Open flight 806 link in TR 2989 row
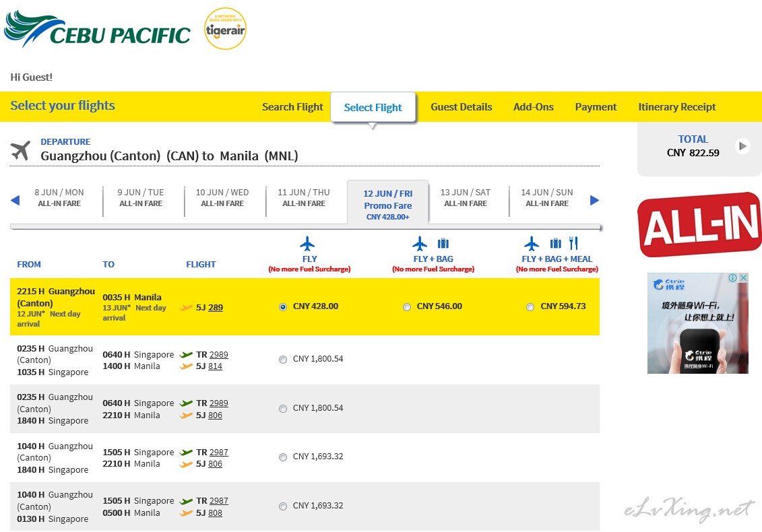This screenshot has width=762, height=532. (216, 415)
